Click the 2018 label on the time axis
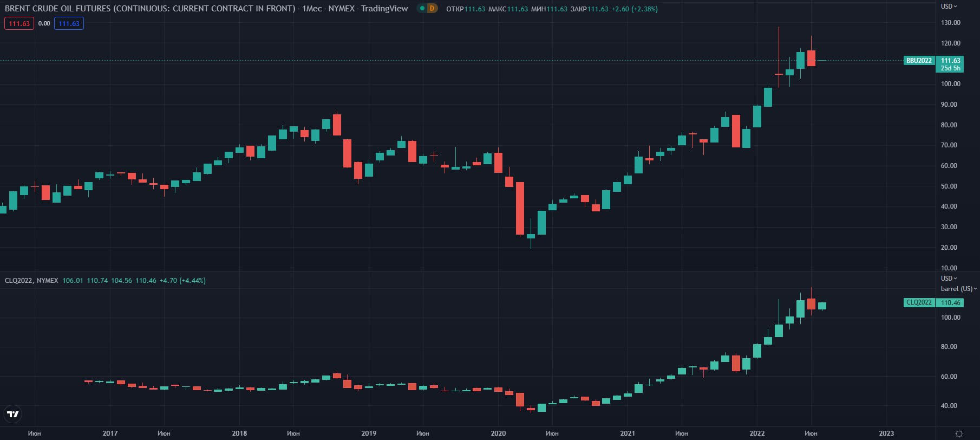 click(239, 433)
